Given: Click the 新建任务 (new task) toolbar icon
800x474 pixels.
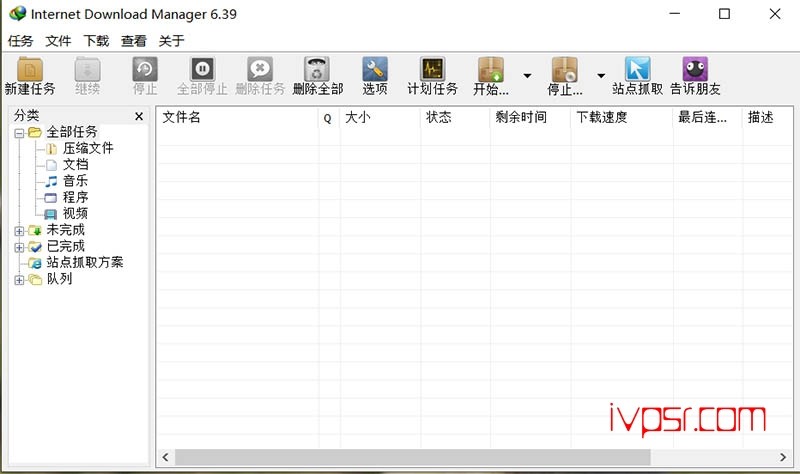Looking at the screenshot, I should click(x=30, y=69).
